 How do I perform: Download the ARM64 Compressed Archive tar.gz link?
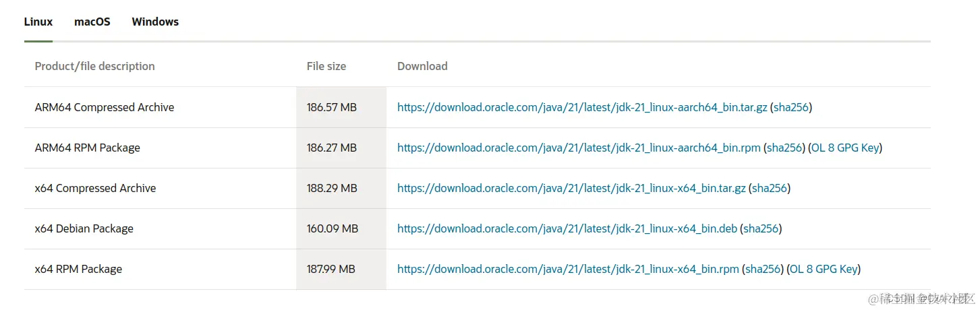(x=582, y=107)
